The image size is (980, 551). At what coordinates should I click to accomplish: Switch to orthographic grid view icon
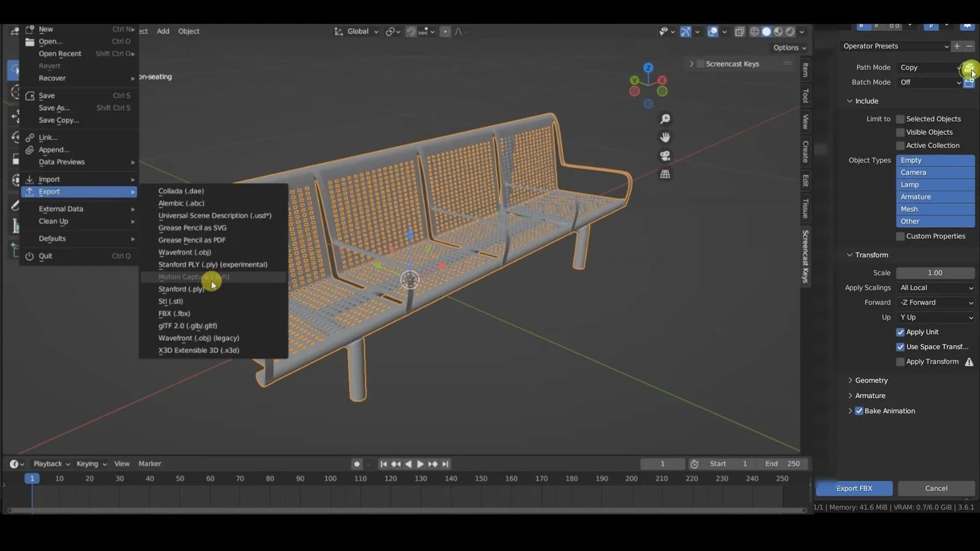(x=665, y=174)
